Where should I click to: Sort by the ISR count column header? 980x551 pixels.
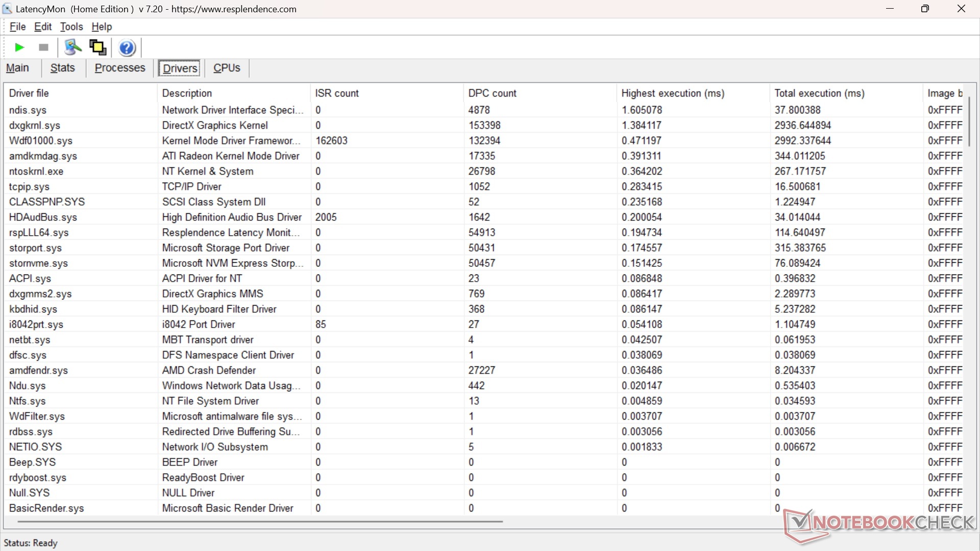point(337,93)
